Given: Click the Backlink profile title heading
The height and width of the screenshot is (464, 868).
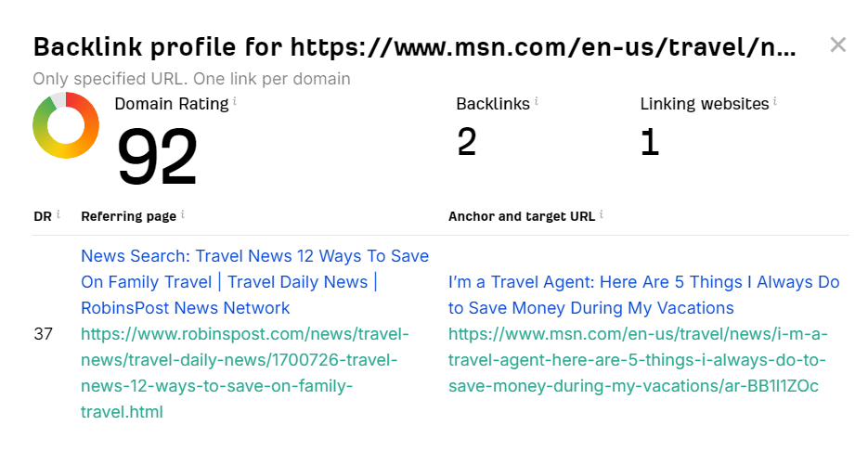Looking at the screenshot, I should 415,47.
